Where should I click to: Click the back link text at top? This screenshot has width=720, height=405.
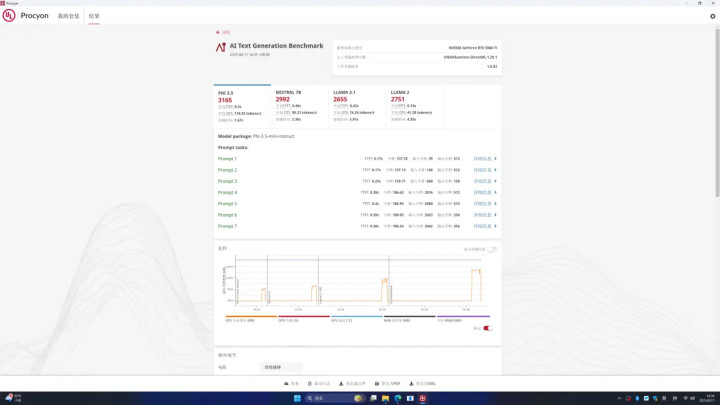pyautogui.click(x=226, y=32)
